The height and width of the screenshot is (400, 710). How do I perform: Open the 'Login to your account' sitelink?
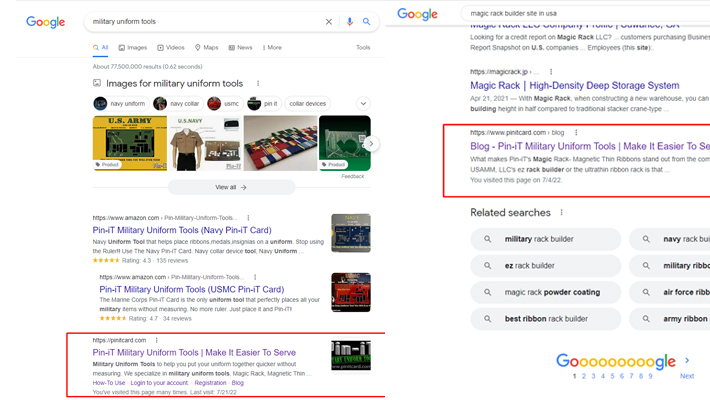[x=159, y=383]
